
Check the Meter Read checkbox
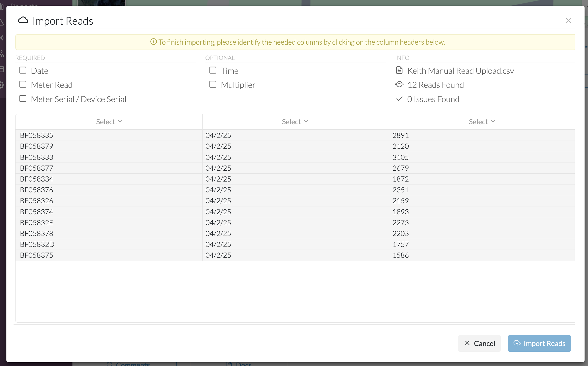(x=23, y=84)
